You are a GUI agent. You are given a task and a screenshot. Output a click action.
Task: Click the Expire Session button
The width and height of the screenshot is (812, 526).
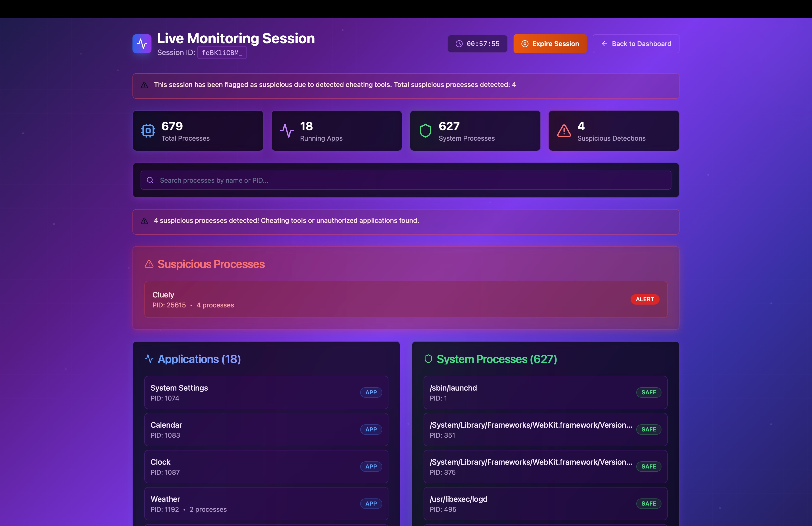coord(550,44)
